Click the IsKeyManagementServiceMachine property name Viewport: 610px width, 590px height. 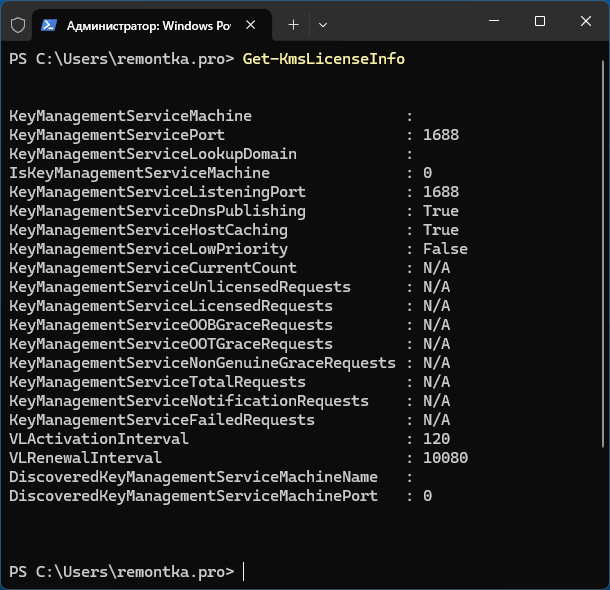pyautogui.click(x=139, y=173)
